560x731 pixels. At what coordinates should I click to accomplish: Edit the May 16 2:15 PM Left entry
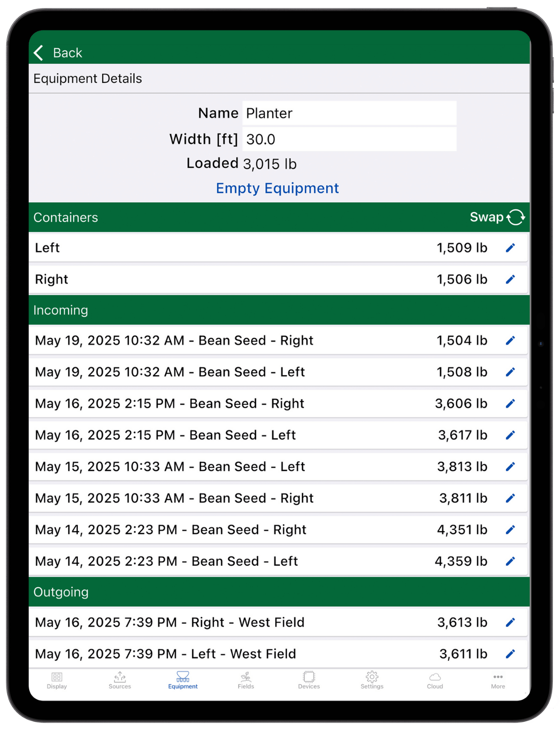click(510, 435)
